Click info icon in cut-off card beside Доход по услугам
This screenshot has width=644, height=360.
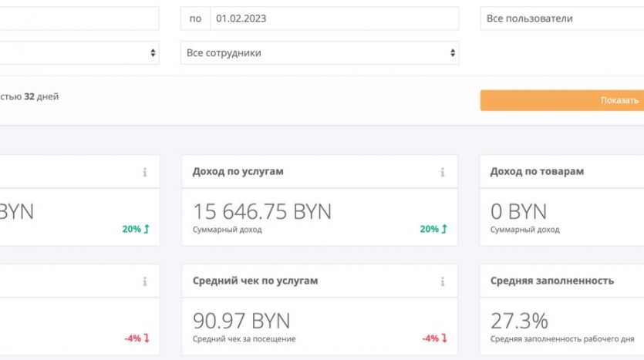pyautogui.click(x=144, y=172)
